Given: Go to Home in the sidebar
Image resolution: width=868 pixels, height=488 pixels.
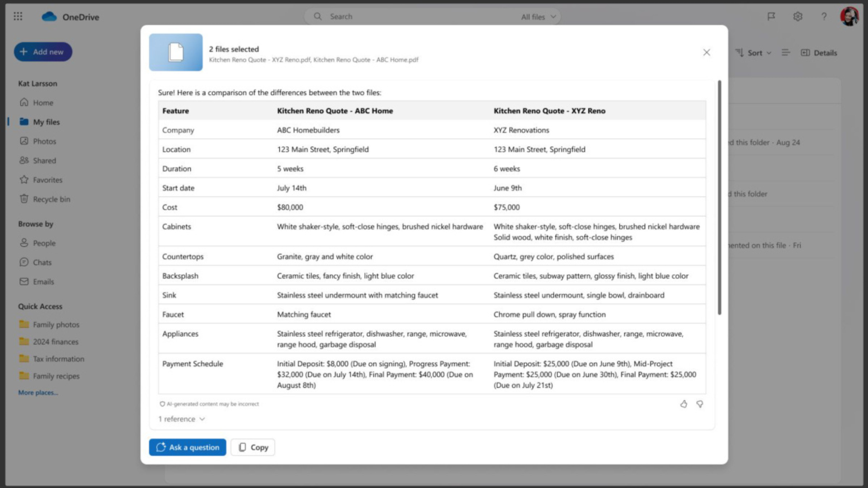Looking at the screenshot, I should (43, 102).
